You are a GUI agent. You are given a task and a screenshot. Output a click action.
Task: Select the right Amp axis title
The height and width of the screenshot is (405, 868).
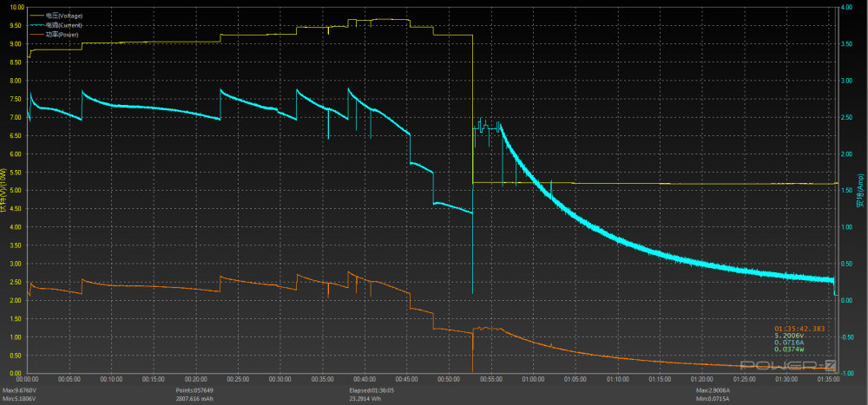click(x=859, y=193)
